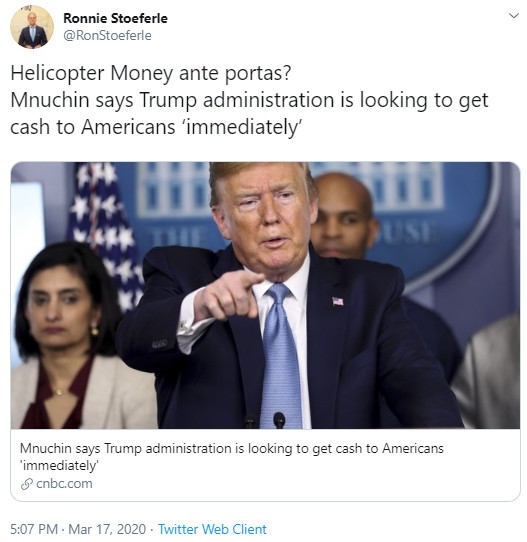Open the CNBC article preview photo
Viewport: 527px width, 542px height.
coord(265,296)
